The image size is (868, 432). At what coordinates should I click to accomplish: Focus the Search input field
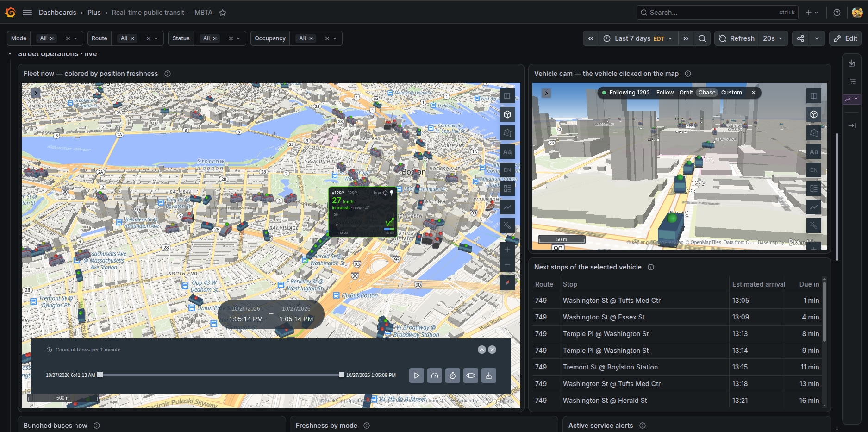pyautogui.click(x=718, y=13)
